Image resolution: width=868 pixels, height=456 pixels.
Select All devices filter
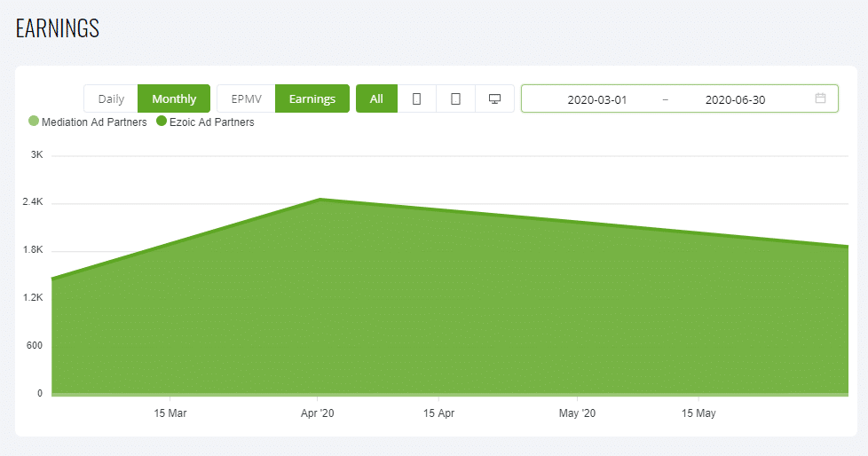pos(376,98)
